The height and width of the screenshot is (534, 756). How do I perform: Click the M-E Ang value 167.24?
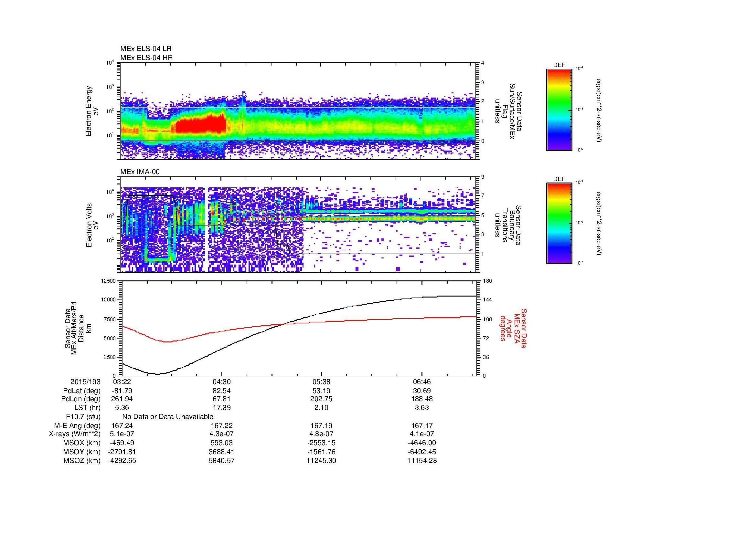click(122, 426)
